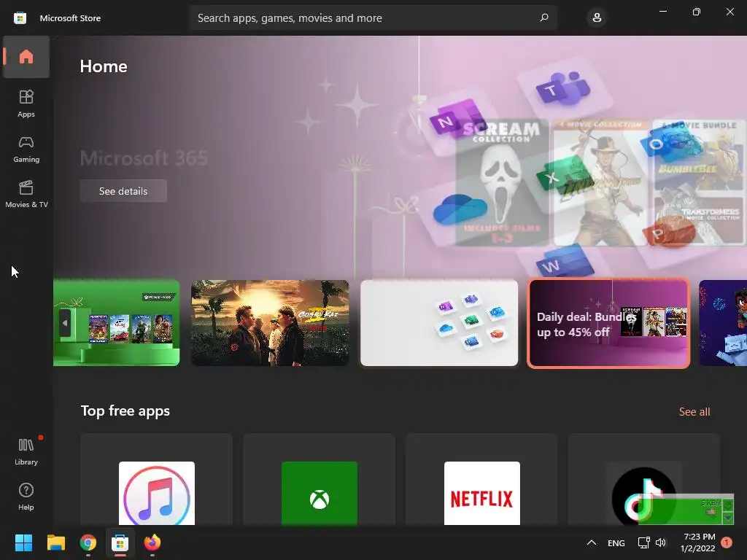Select the green Xbox games carousel card

(117, 323)
